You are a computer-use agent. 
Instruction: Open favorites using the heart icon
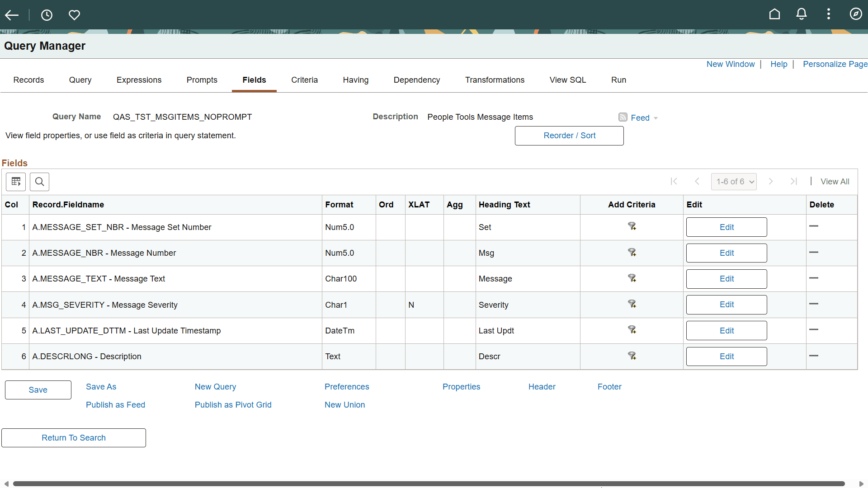[74, 15]
